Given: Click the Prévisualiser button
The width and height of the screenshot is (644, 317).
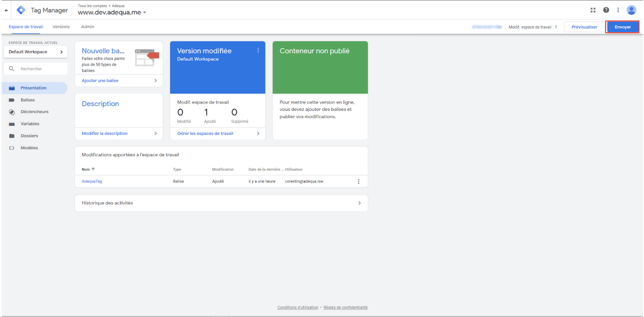Looking at the screenshot, I should (x=584, y=27).
